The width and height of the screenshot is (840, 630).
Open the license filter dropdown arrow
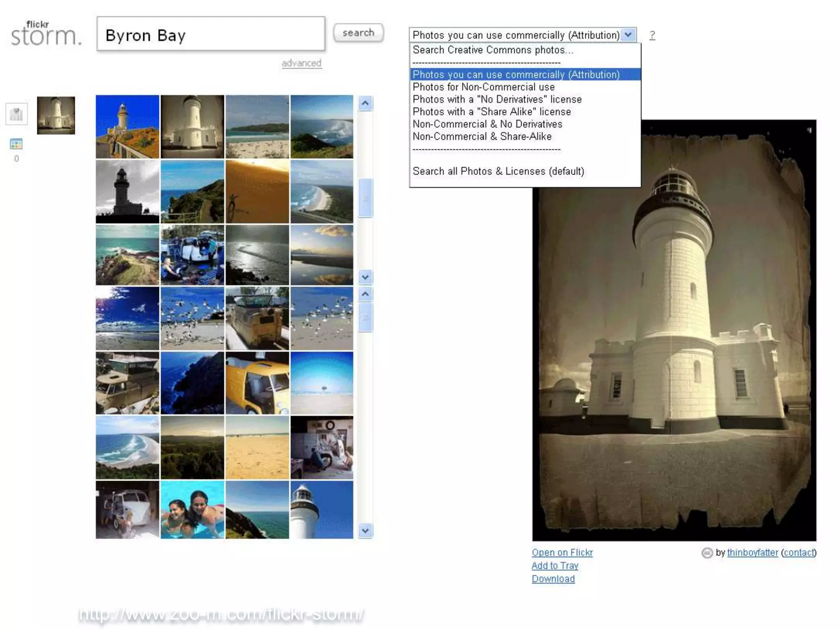[628, 35]
